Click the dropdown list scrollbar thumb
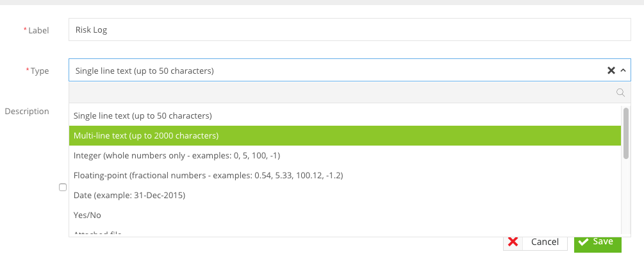644x270 pixels. click(626, 133)
